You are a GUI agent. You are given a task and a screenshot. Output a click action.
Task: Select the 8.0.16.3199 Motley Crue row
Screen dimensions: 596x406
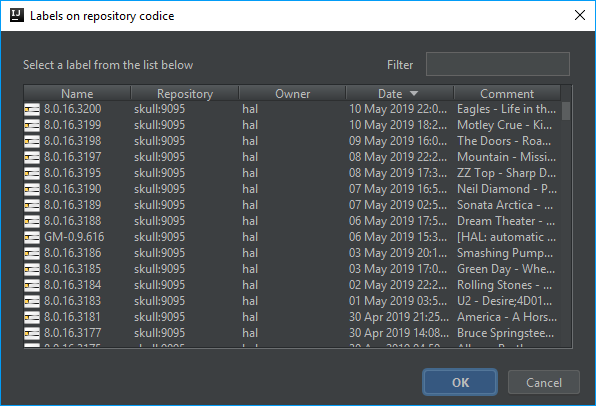click(292, 125)
